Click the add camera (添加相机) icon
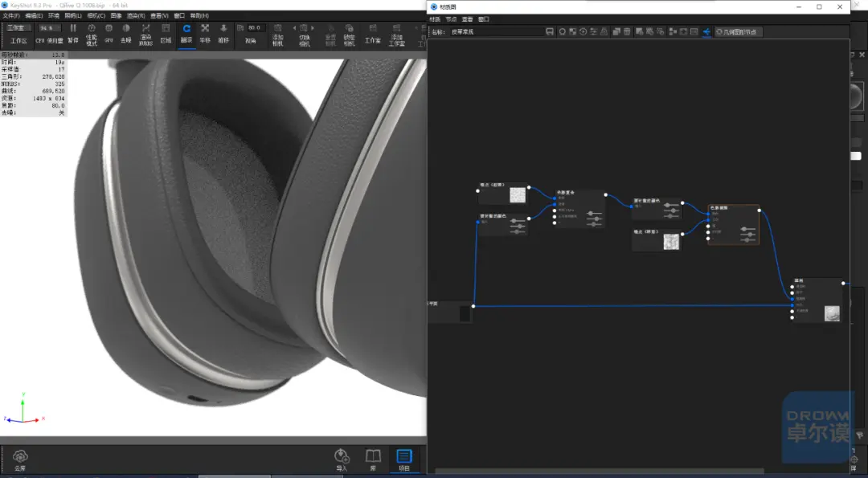This screenshot has width=868, height=478. click(x=277, y=35)
